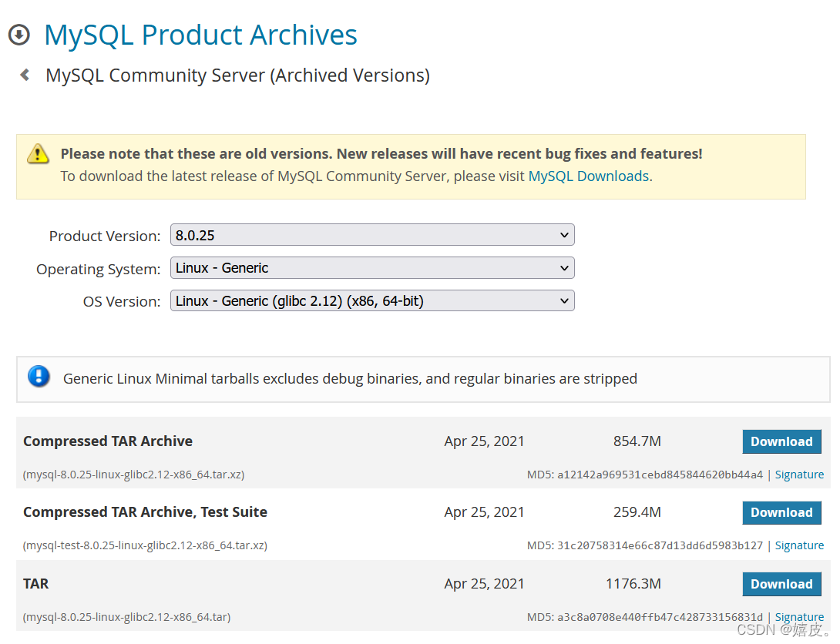Image resolution: width=840 pixels, height=644 pixels.
Task: Click the yellow warning triangle icon
Action: pyautogui.click(x=38, y=154)
